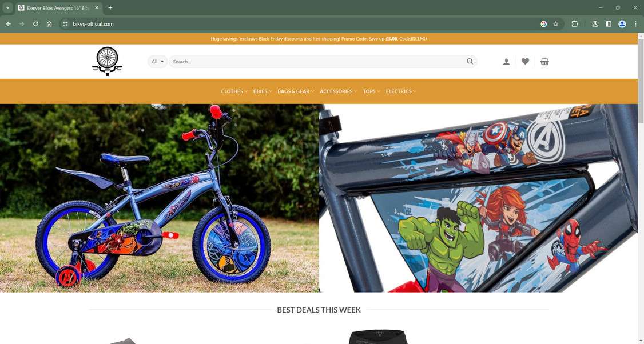Screen dimensions: 644x344
Task: Open the Chrome profile avatar
Action: [622, 24]
